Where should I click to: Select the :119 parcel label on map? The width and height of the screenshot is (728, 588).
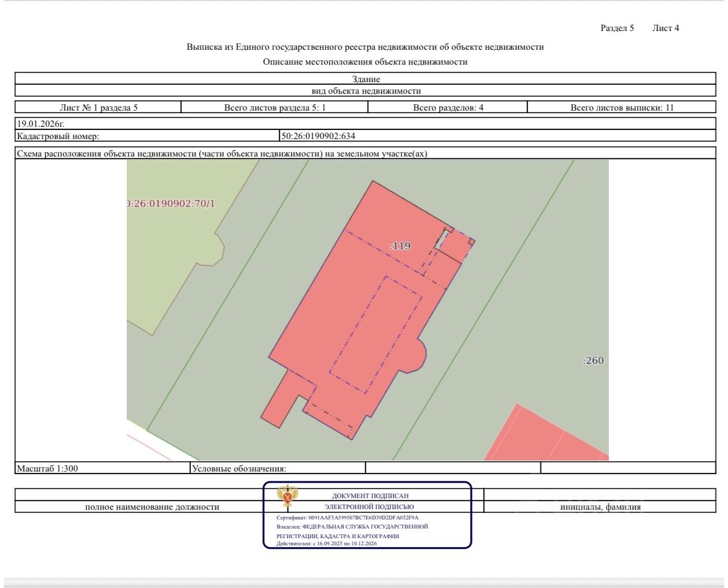[x=400, y=246]
